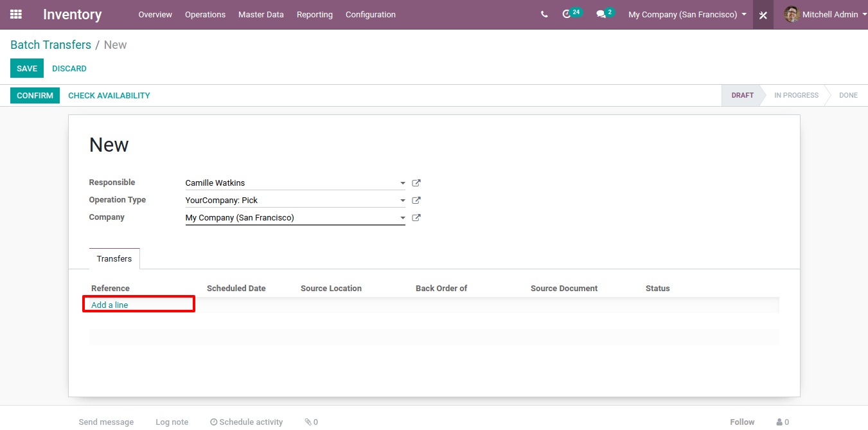Open the followers icon in bottom bar
The width and height of the screenshot is (868, 430).
point(778,422)
